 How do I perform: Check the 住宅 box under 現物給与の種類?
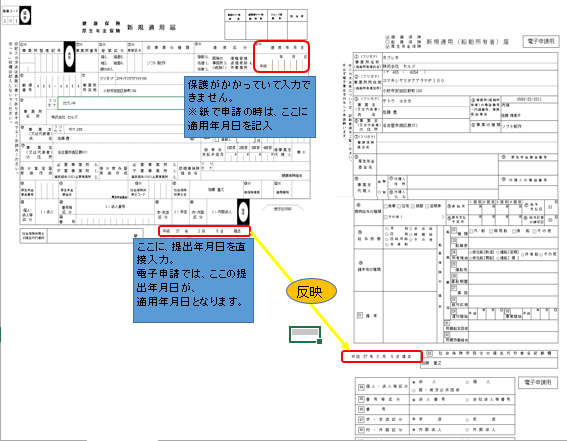[x=399, y=206]
